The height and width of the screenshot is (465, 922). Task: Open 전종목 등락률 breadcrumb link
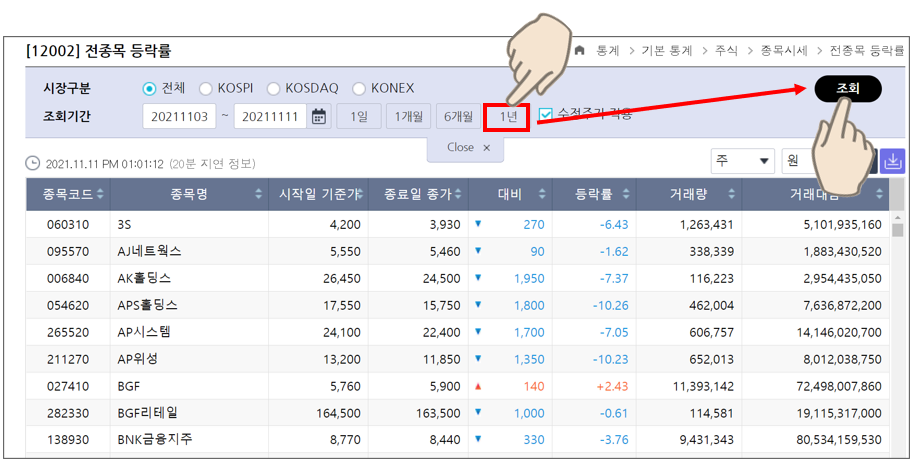click(867, 51)
